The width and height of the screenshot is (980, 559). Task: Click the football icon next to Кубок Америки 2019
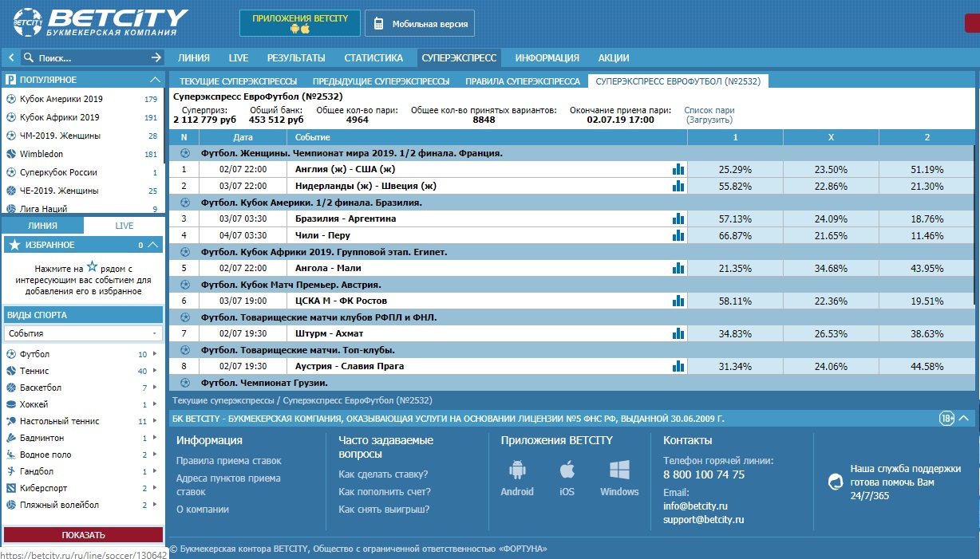(x=11, y=99)
